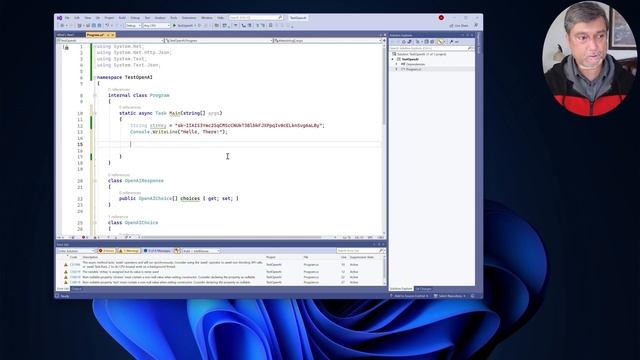Open the editor zoom level dropdown
The width and height of the screenshot is (640, 360).
point(62,237)
